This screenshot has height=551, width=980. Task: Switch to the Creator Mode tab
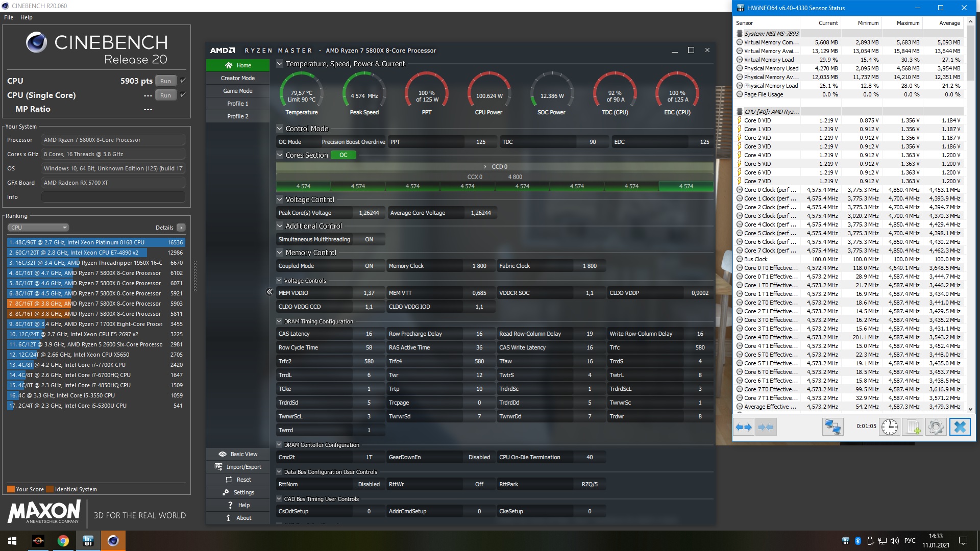pyautogui.click(x=238, y=78)
